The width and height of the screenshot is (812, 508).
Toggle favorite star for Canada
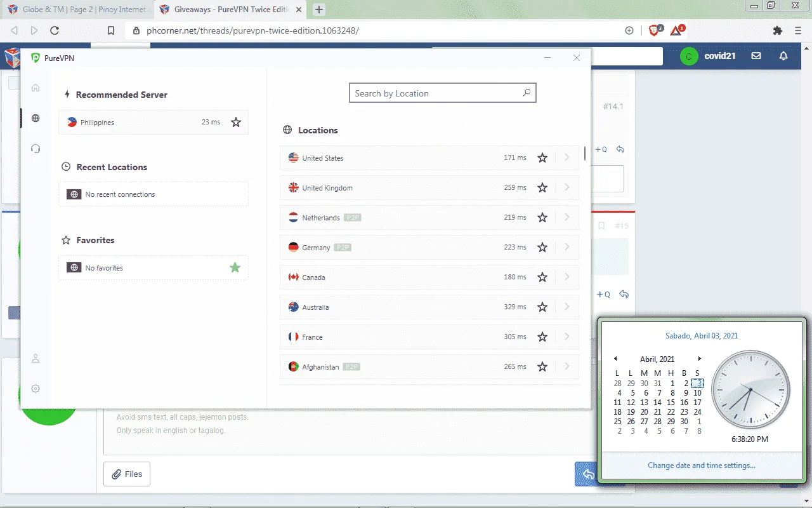point(542,277)
